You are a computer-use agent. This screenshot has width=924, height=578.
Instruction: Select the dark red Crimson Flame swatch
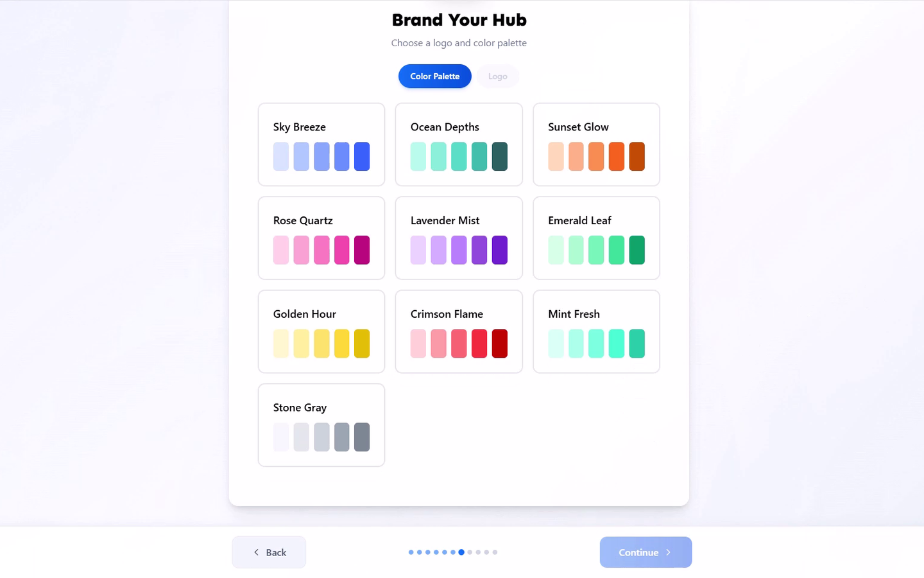point(499,344)
